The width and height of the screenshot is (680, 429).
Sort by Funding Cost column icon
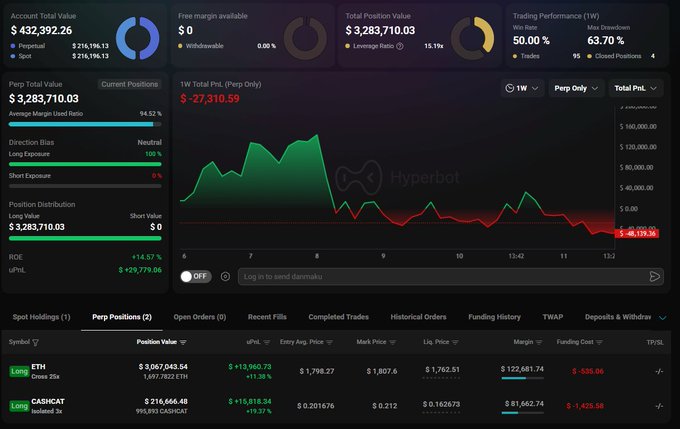pyautogui.click(x=599, y=342)
